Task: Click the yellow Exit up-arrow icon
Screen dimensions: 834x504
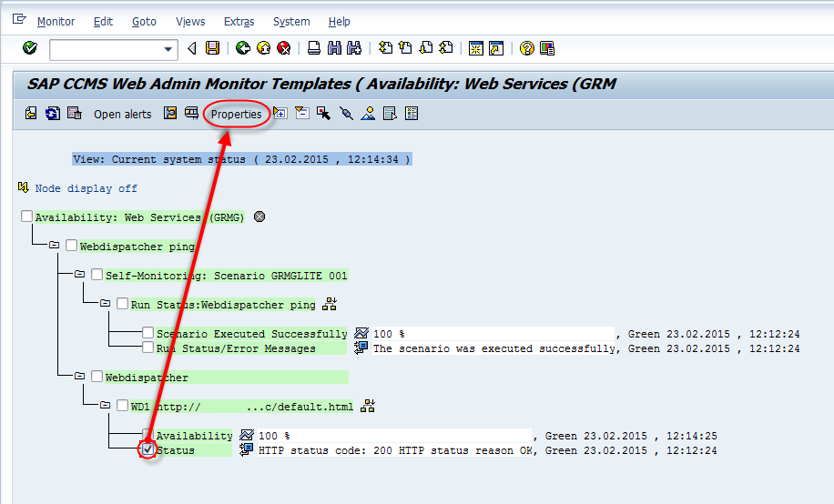Action: click(x=263, y=48)
